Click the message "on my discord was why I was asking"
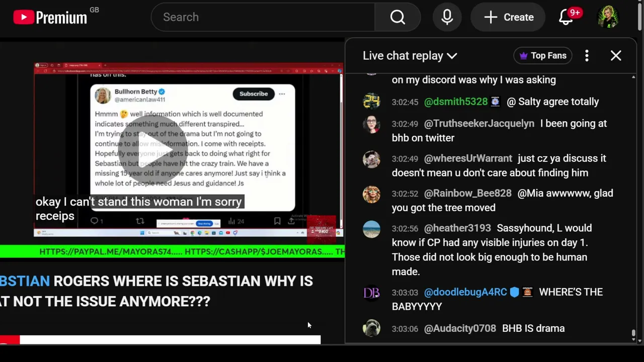644x362 pixels. click(474, 79)
